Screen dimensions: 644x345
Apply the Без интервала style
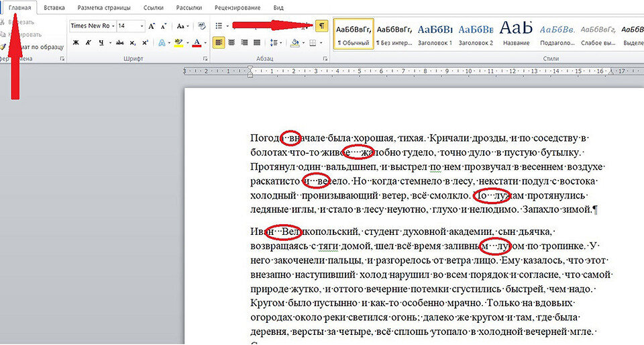[394, 34]
